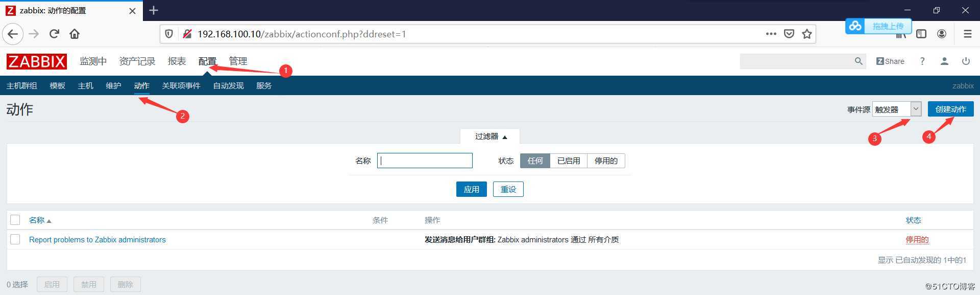Click the Zabbix logo
980x295 pixels.
pyautogui.click(x=37, y=61)
